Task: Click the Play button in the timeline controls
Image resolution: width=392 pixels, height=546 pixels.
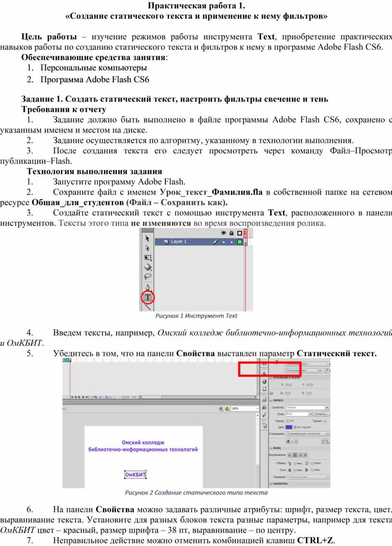Action: point(79,397)
